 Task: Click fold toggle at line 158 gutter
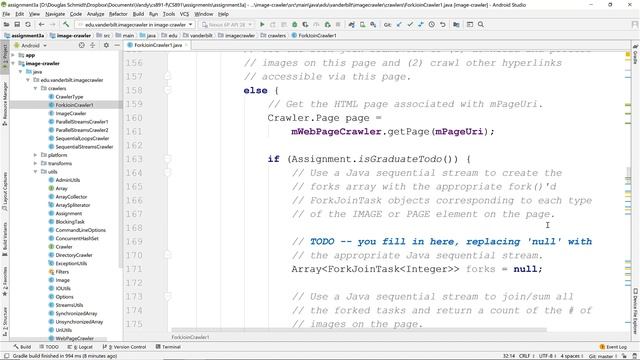[168, 91]
